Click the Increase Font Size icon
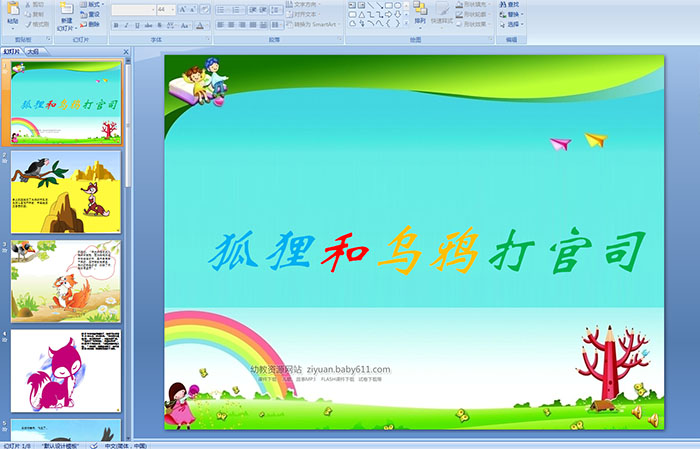The image size is (700, 449). pyautogui.click(x=182, y=9)
